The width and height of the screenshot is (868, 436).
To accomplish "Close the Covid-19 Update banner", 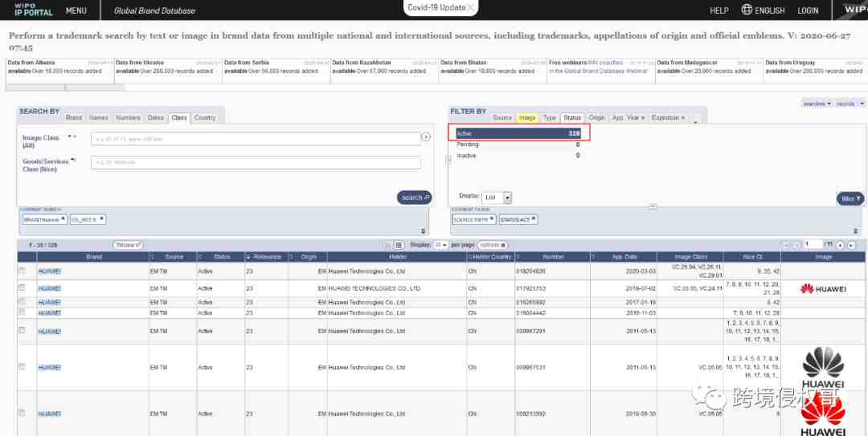I will 470,8.
